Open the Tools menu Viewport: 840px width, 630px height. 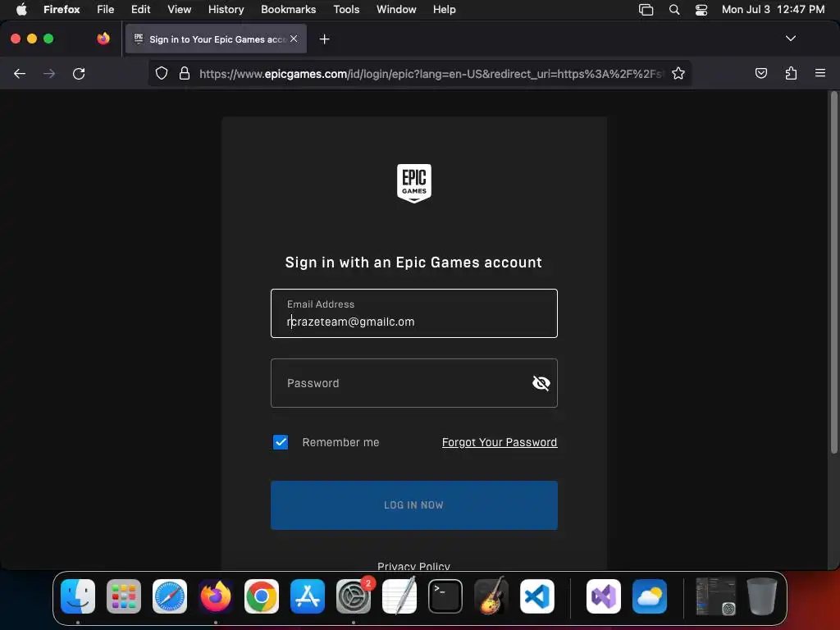tap(347, 9)
